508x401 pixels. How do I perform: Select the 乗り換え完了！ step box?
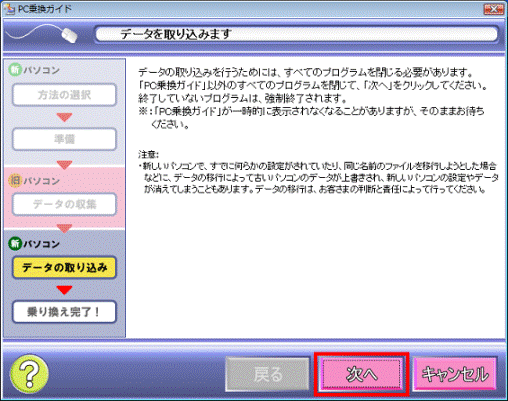click(x=64, y=312)
